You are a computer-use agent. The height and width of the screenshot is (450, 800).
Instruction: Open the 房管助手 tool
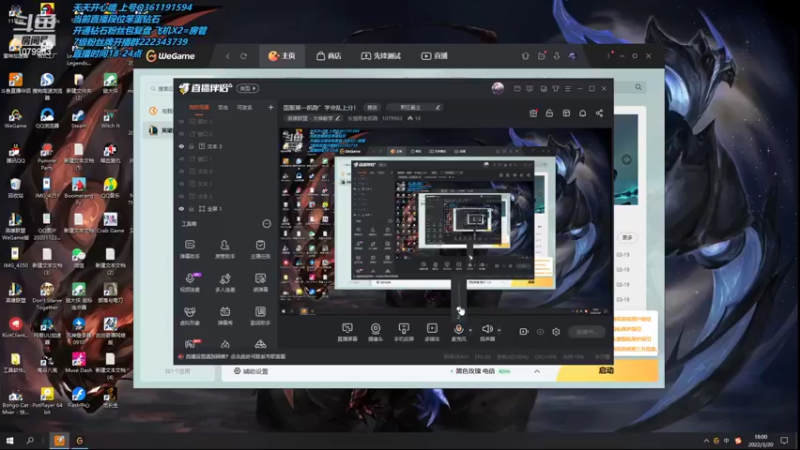coord(224,249)
